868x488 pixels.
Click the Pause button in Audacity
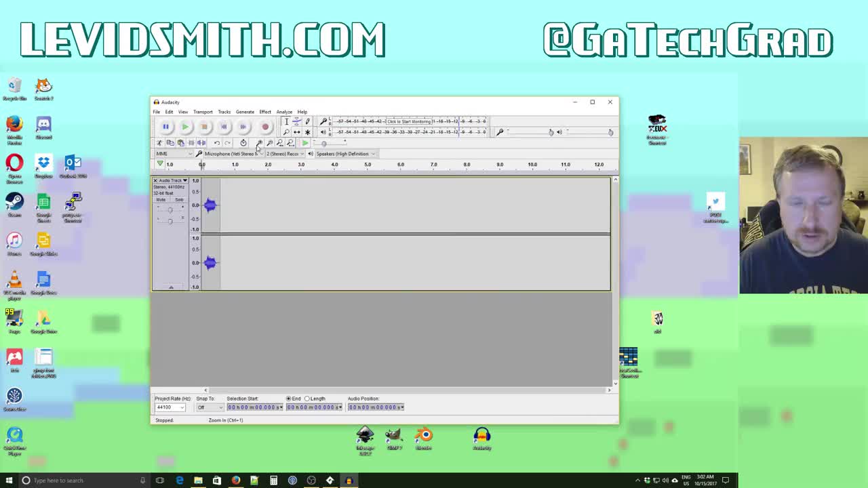coord(165,127)
